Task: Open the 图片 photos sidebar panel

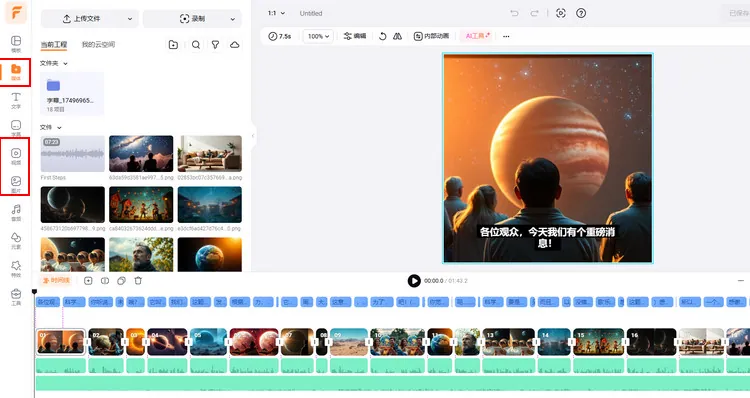Action: (x=16, y=185)
